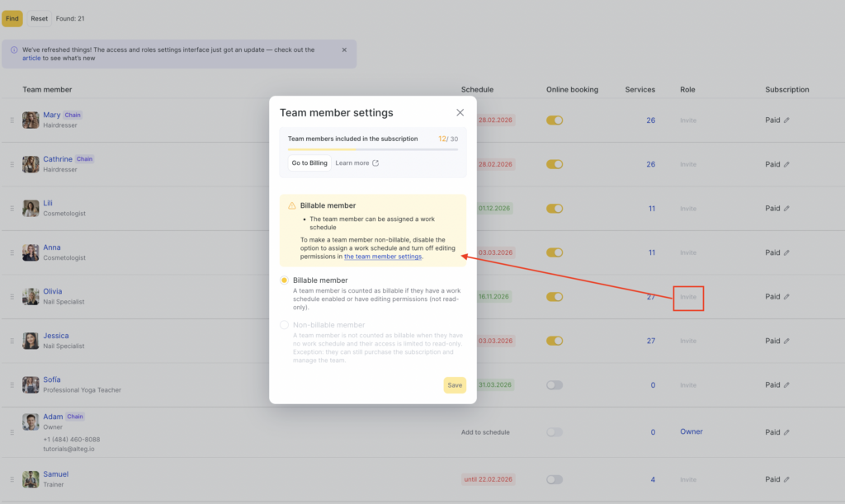Screen dimensions: 845x504
Task: Turn on online booking for Samuel
Action: tap(555, 479)
